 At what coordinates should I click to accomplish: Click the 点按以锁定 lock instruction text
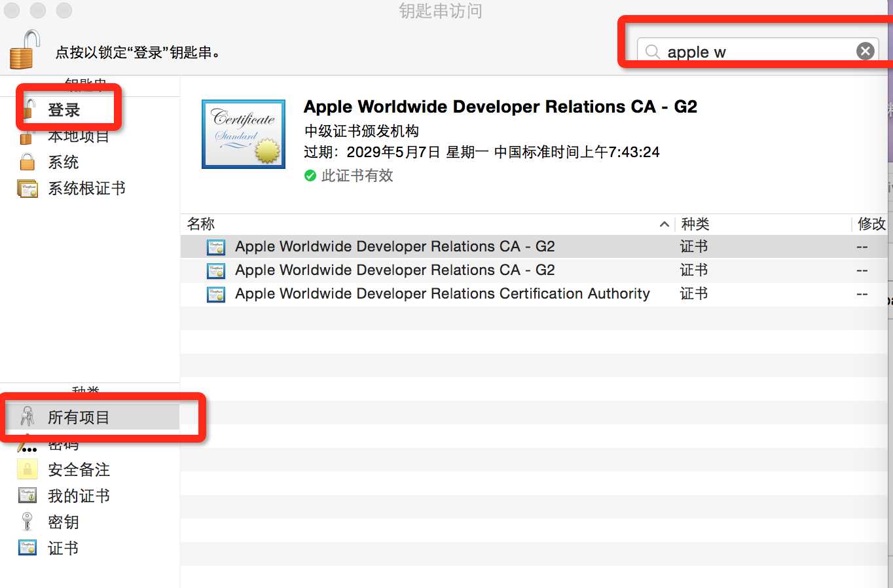tap(137, 52)
